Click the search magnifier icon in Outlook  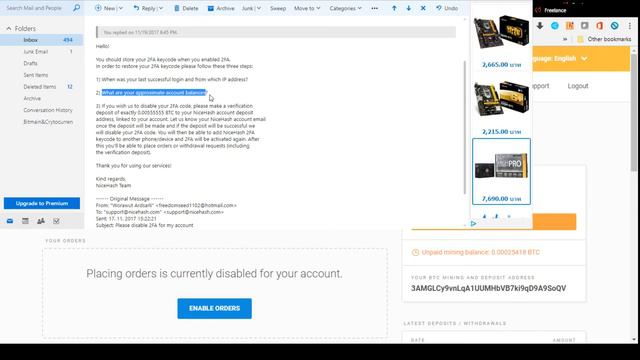[76, 8]
